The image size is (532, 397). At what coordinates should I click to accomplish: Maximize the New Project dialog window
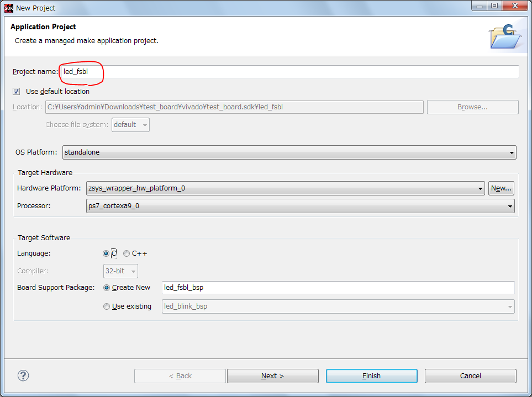[x=494, y=6]
